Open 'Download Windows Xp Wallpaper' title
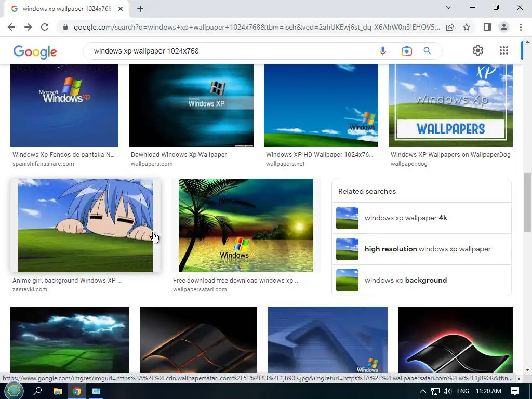 [x=179, y=155]
